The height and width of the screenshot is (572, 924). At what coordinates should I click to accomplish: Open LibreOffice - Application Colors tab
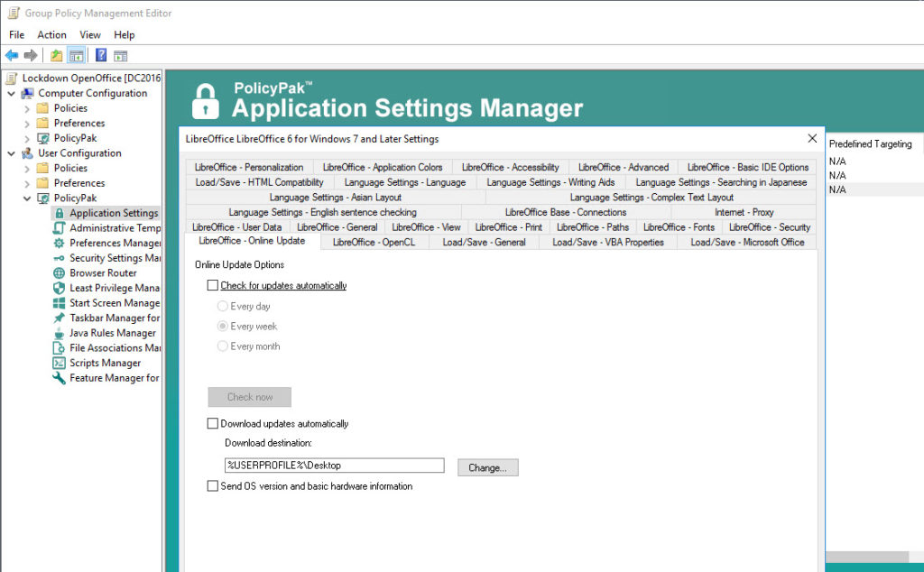383,167
